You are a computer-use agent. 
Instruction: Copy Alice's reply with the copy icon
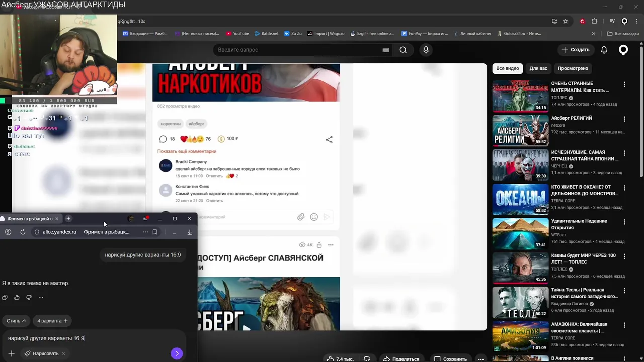click(5, 297)
